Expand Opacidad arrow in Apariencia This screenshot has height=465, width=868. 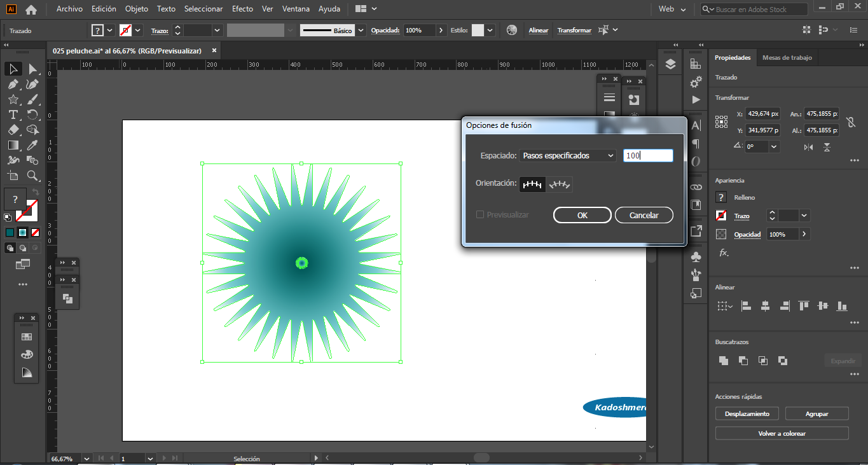(x=804, y=234)
